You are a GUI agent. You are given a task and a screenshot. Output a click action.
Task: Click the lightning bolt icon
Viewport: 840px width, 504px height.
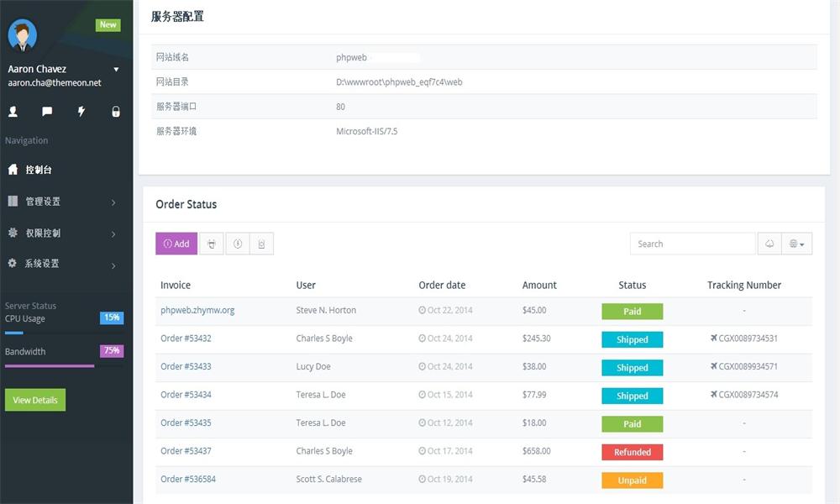(81, 111)
